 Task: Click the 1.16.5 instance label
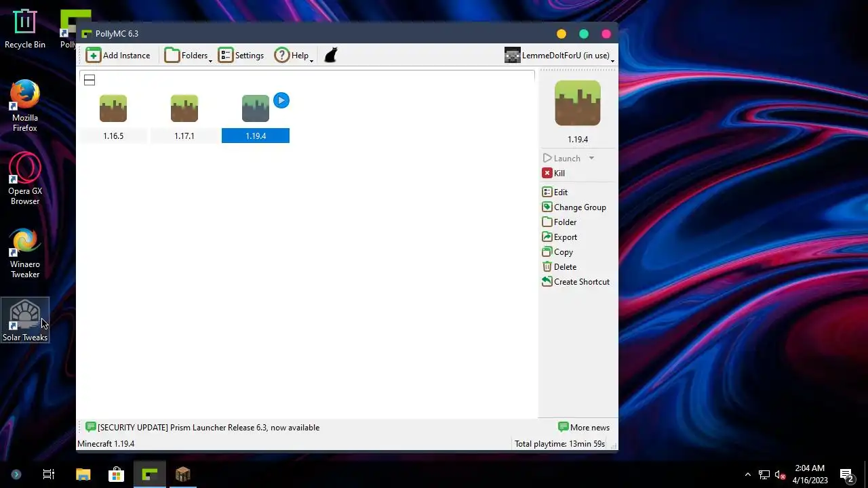pos(113,136)
